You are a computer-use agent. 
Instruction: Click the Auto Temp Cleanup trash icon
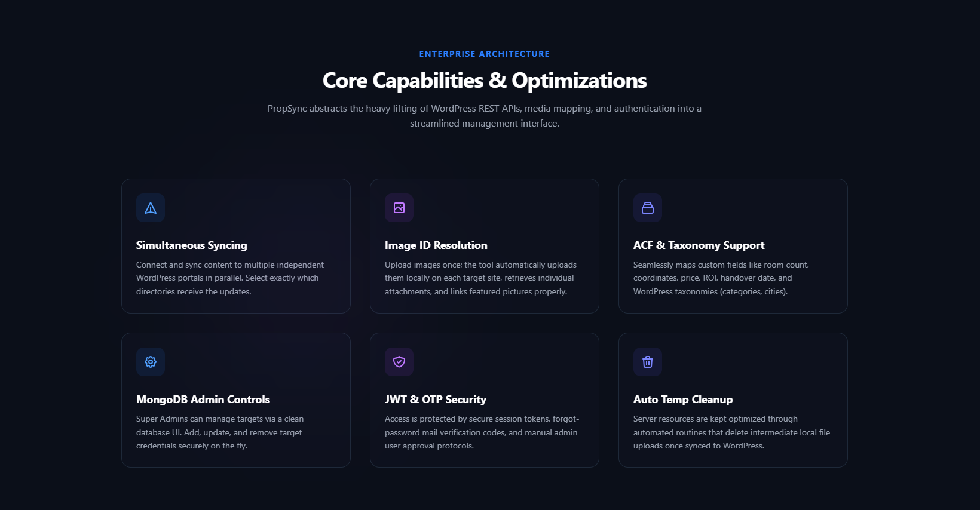click(x=648, y=362)
